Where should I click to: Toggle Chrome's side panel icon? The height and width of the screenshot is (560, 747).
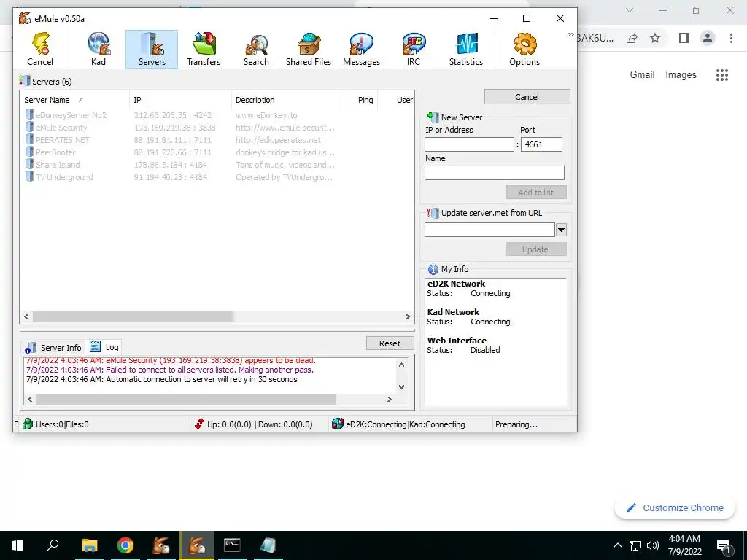(x=684, y=38)
